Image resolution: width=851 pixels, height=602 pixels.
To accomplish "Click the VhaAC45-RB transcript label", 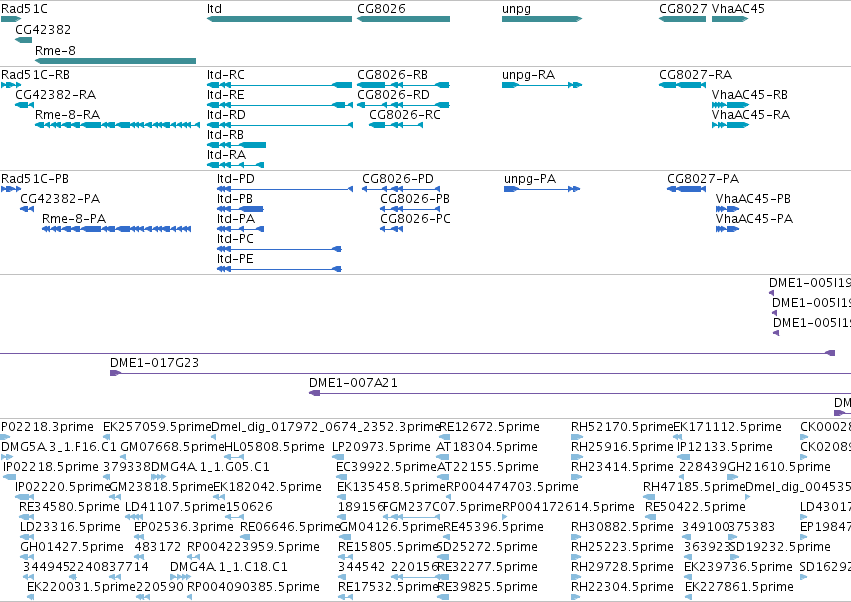I will pyautogui.click(x=750, y=94).
